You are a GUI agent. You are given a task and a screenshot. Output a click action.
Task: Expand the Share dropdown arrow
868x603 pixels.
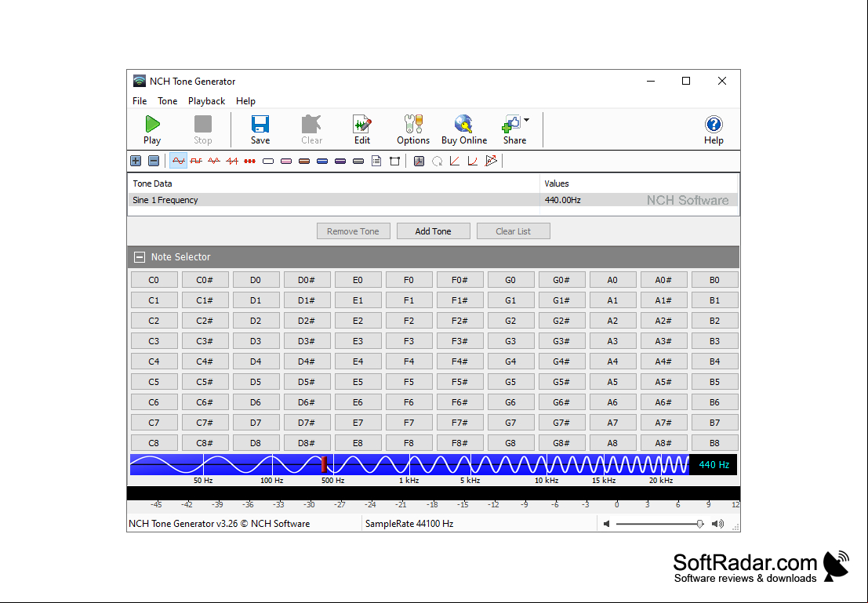pos(526,120)
